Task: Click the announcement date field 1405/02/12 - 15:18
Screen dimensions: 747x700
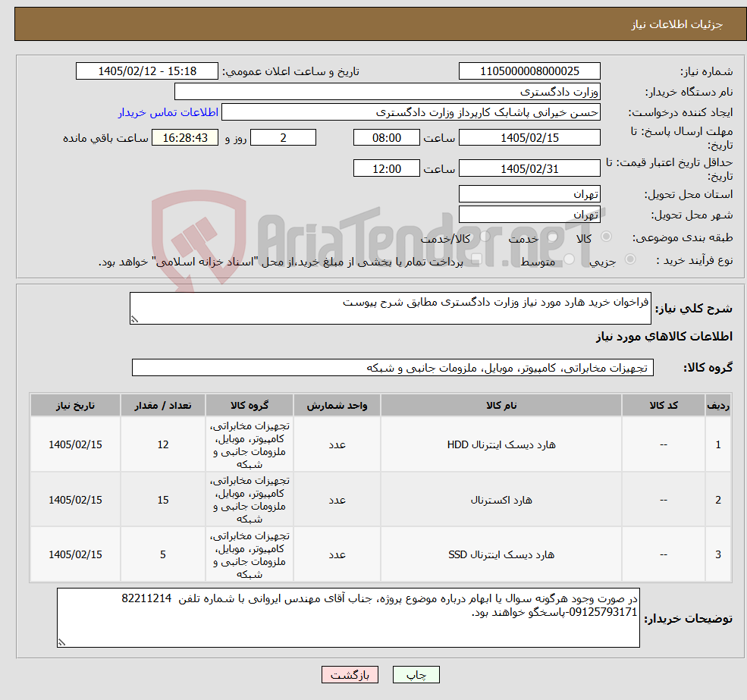Action: point(146,71)
